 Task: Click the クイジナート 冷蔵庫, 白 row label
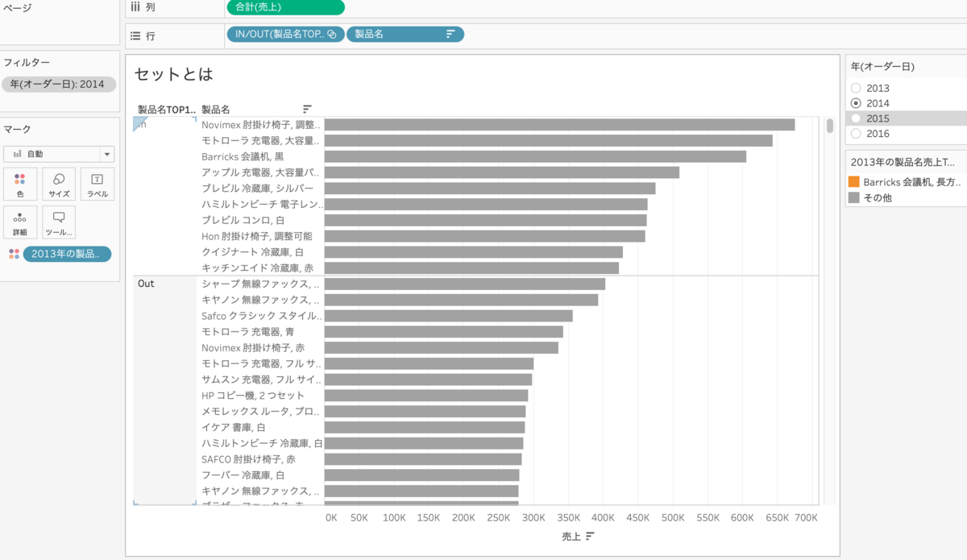252,252
